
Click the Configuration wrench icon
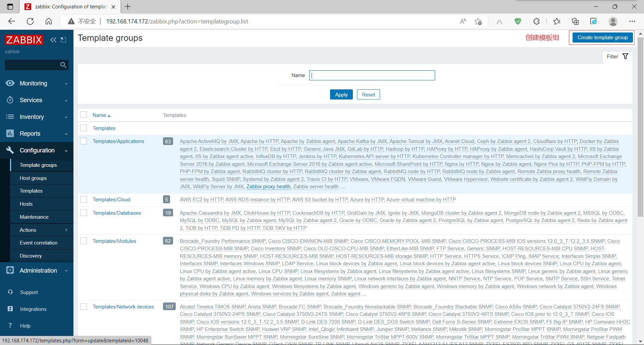[10, 150]
